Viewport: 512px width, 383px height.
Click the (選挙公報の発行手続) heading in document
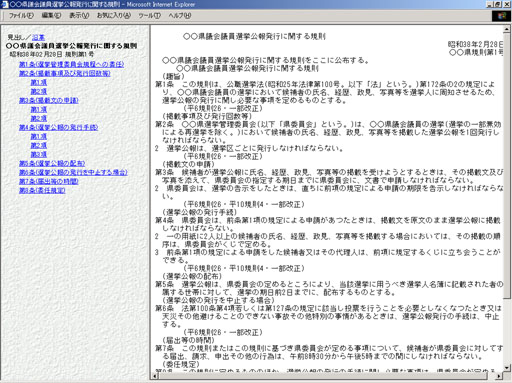coord(200,212)
